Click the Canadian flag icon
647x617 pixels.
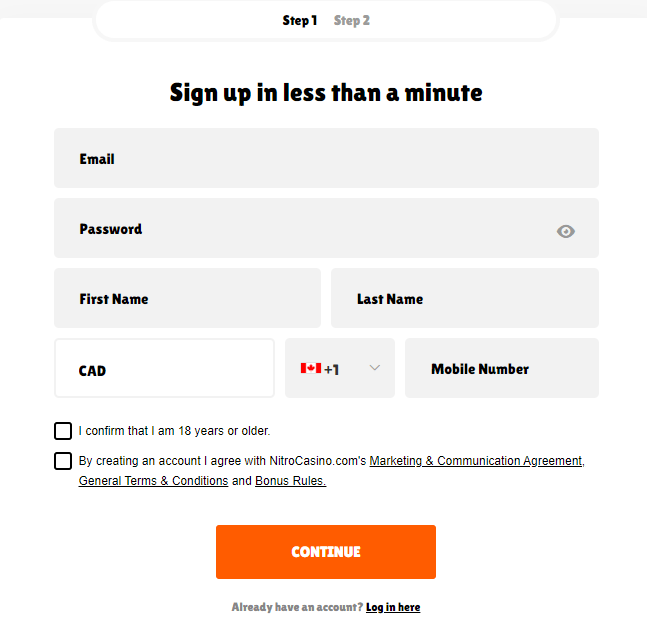click(310, 368)
